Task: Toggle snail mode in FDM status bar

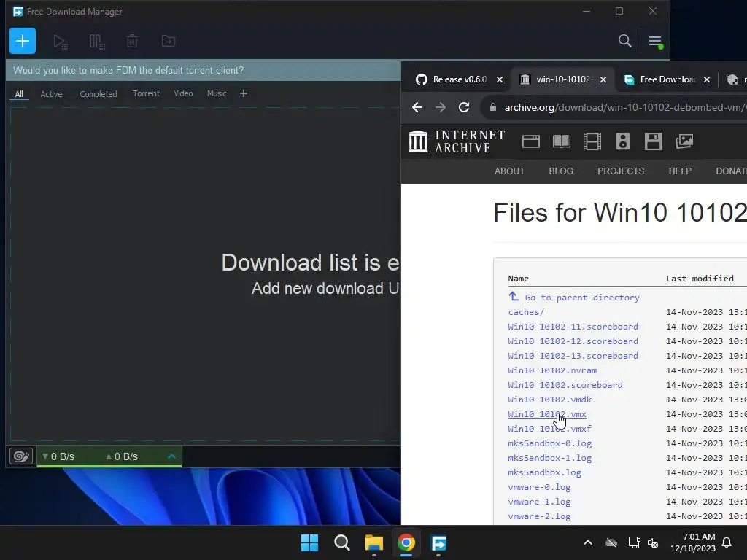Action: pos(21,456)
